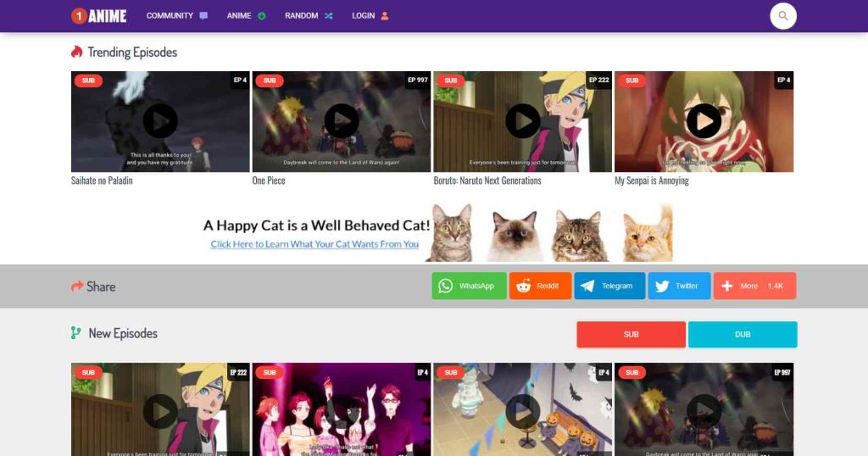This screenshot has height=456, width=868.
Task: Click cat ad learn-more link
Action: point(314,244)
